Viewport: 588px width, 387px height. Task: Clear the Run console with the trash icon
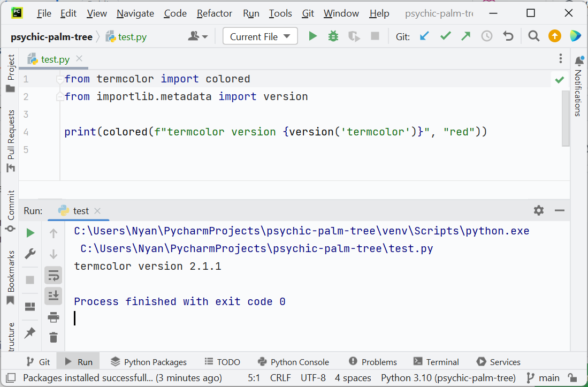point(53,337)
